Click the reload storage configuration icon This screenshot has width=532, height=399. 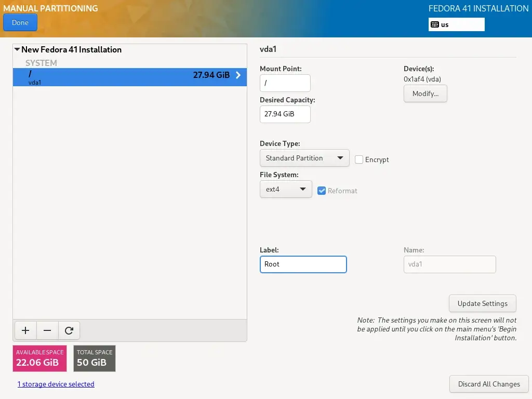[69, 330]
